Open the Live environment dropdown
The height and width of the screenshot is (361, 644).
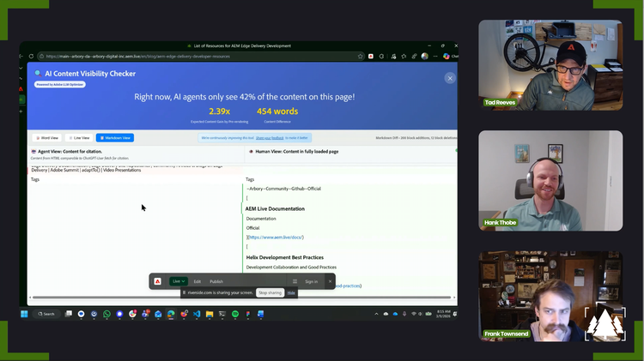(179, 281)
